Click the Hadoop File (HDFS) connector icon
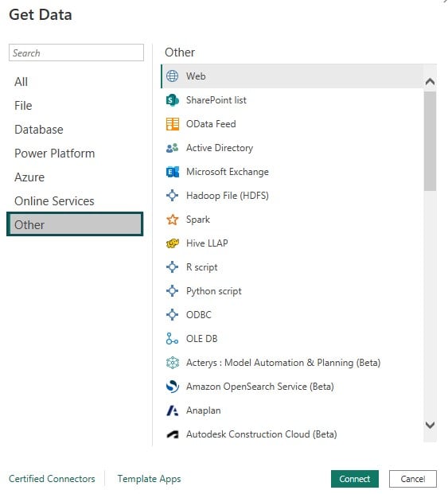 172,196
